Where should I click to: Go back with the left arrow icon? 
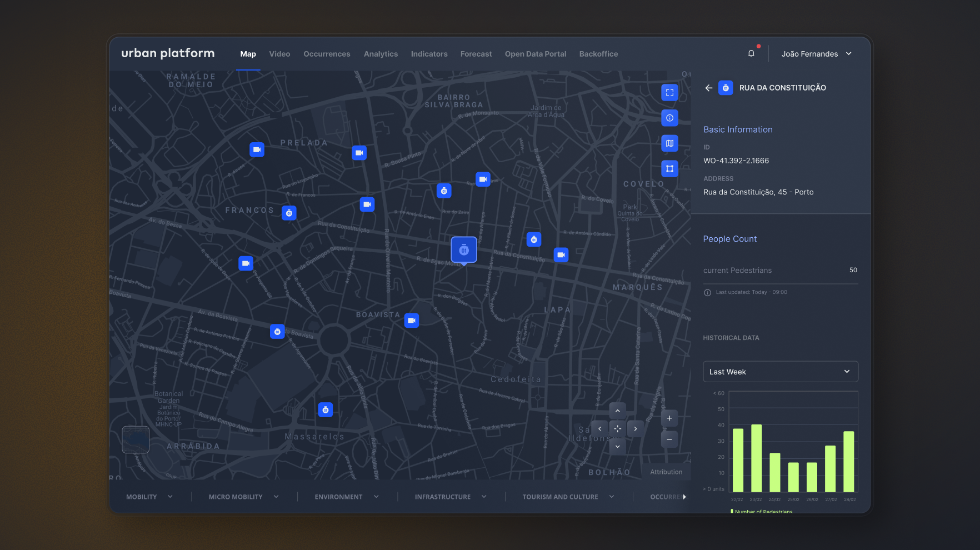point(708,88)
